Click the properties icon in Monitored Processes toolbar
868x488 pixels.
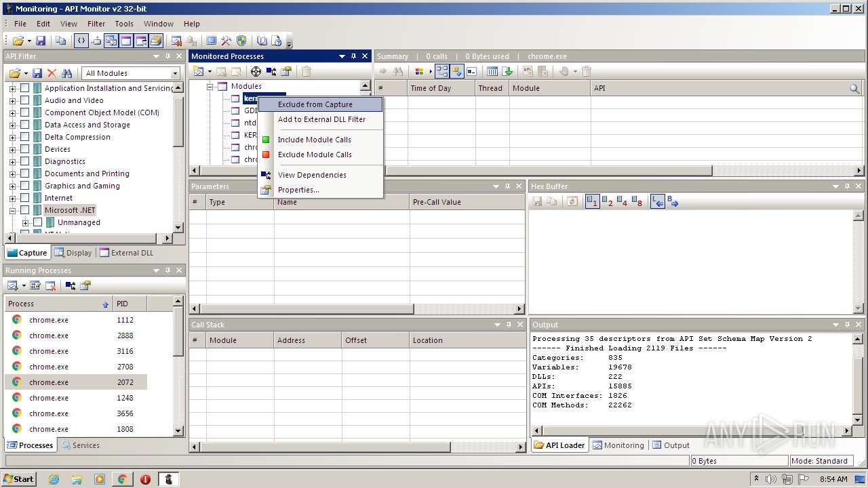(286, 71)
